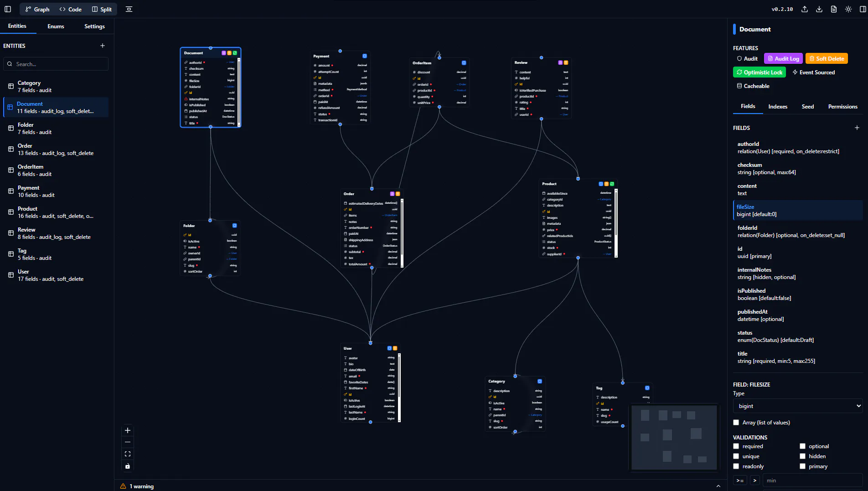Zoom in on the graph canvas
The image size is (868, 491).
click(128, 430)
